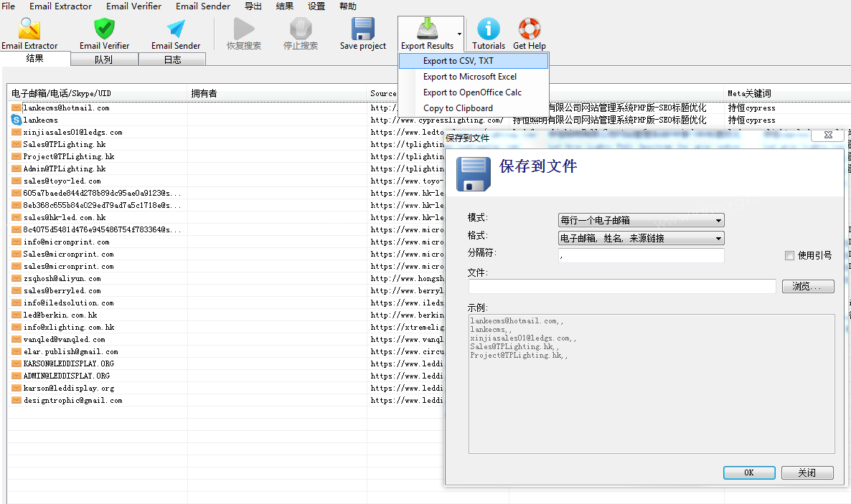Click envelope icon beside sales@toyo-led.com

click(x=17, y=181)
